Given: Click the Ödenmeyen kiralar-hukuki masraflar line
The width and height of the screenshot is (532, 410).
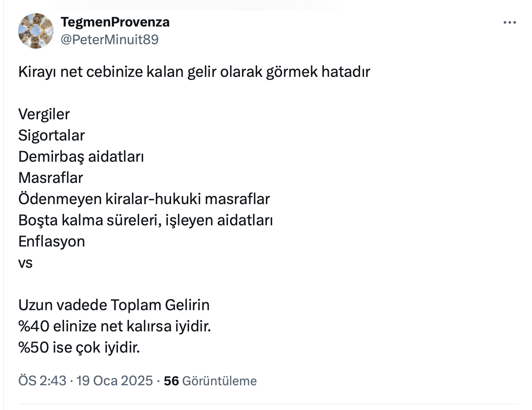Looking at the screenshot, I should (144, 199).
